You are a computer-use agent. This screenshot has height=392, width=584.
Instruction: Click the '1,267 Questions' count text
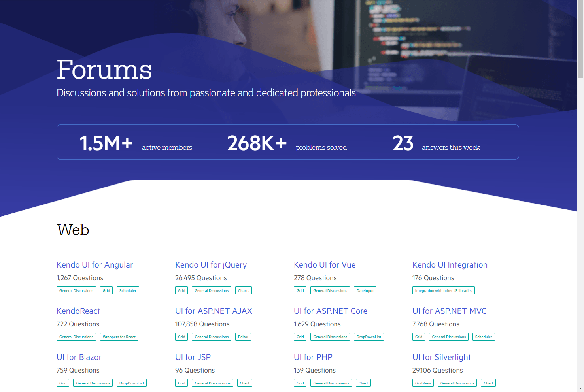[80, 278]
